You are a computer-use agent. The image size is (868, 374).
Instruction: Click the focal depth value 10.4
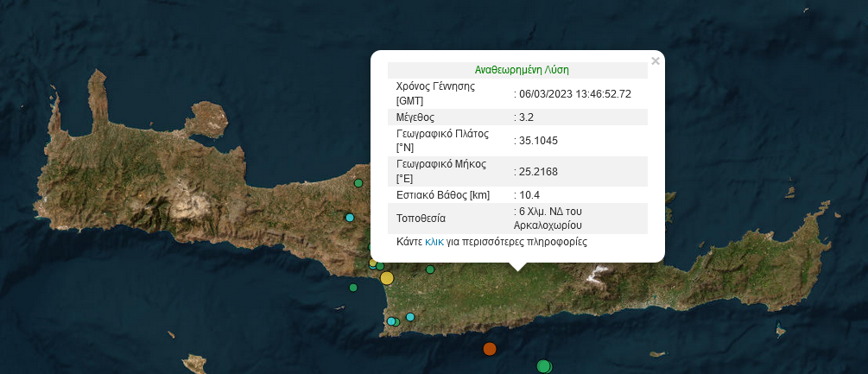pyautogui.click(x=529, y=196)
